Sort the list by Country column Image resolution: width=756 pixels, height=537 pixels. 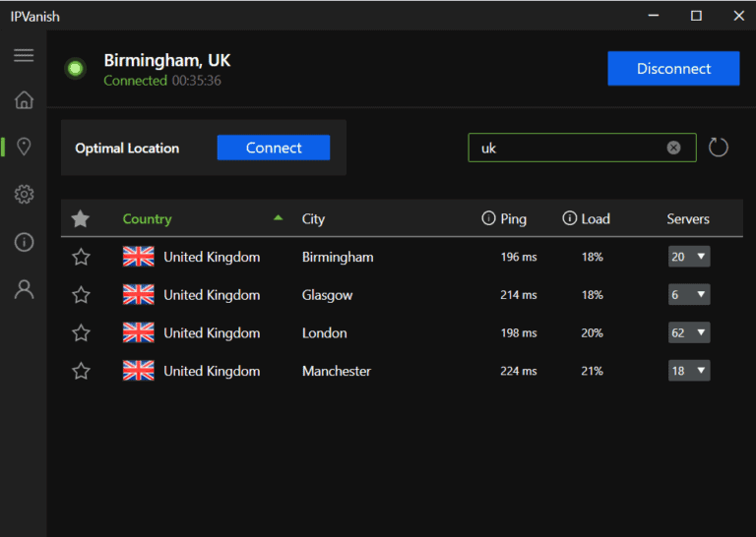[x=147, y=219]
